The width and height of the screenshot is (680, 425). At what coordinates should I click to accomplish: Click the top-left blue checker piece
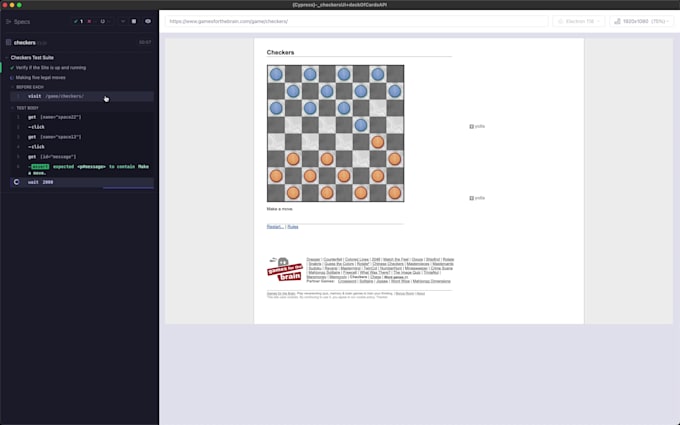coord(276,74)
